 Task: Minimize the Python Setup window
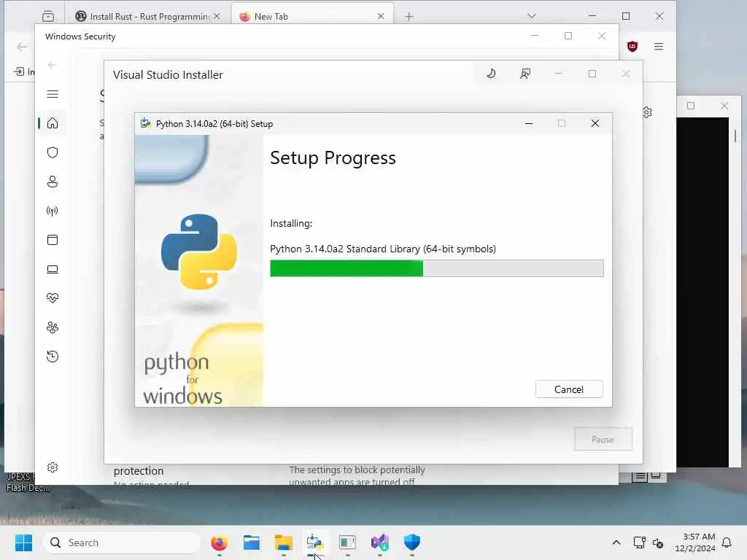[529, 123]
